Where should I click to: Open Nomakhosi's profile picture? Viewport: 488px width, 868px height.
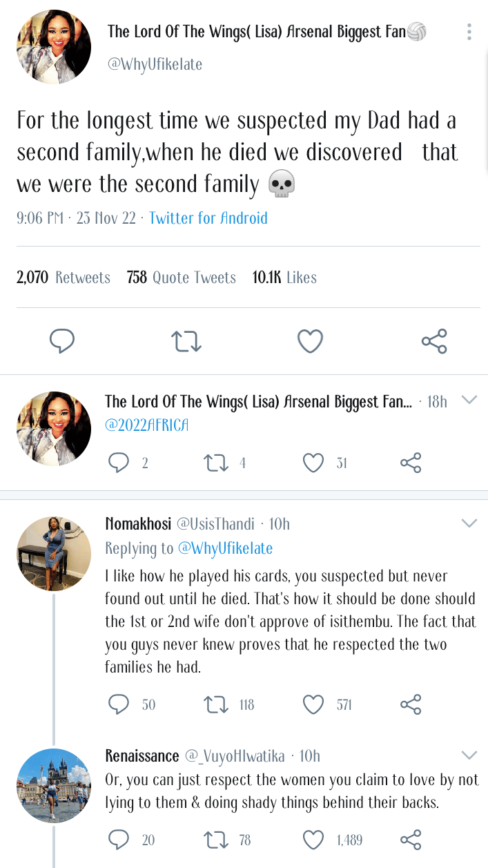pyautogui.click(x=54, y=554)
